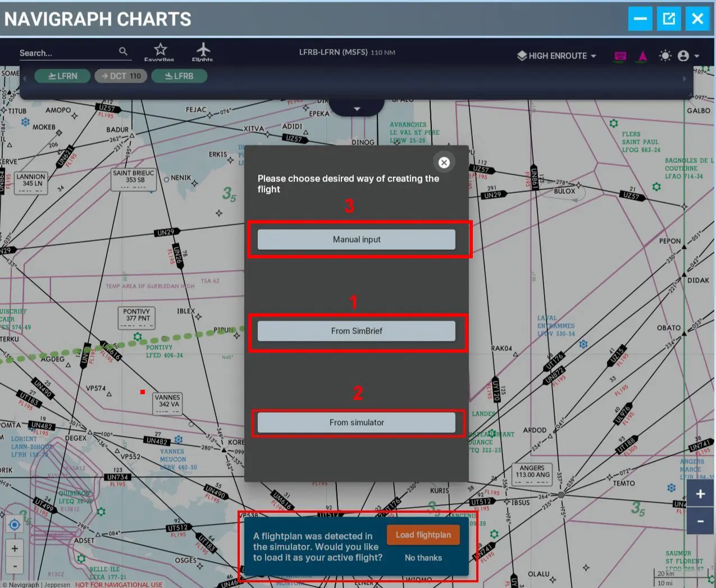This screenshot has width=716, height=588.
Task: Click small minus zoom button at bottom left
Action: [x=15, y=566]
